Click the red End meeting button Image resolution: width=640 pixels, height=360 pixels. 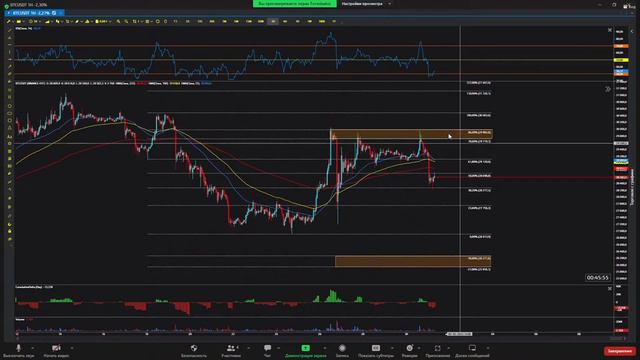coord(620,351)
